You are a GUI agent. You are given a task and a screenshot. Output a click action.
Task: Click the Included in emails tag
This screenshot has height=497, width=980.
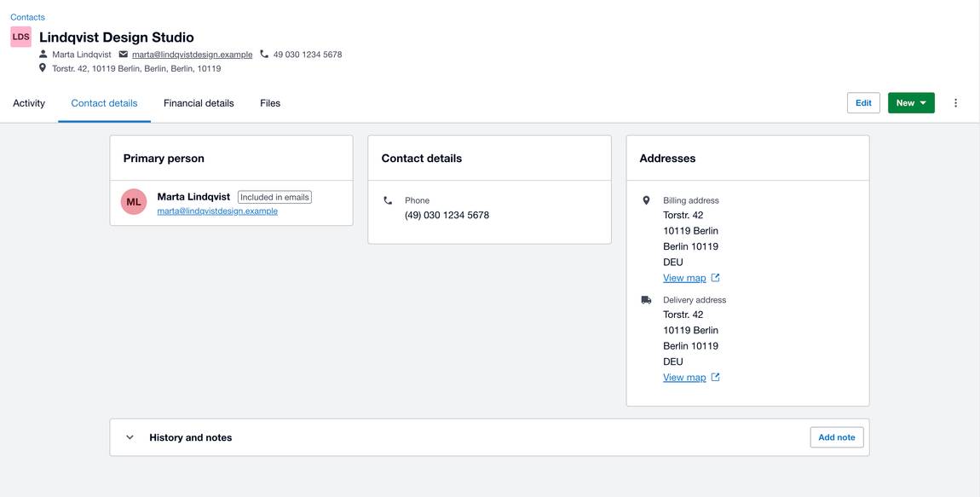click(274, 197)
